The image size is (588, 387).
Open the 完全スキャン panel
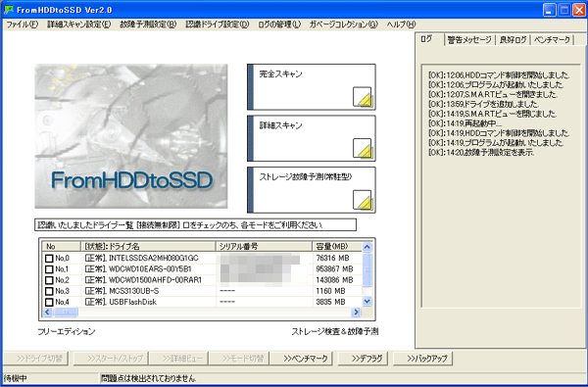coord(312,87)
